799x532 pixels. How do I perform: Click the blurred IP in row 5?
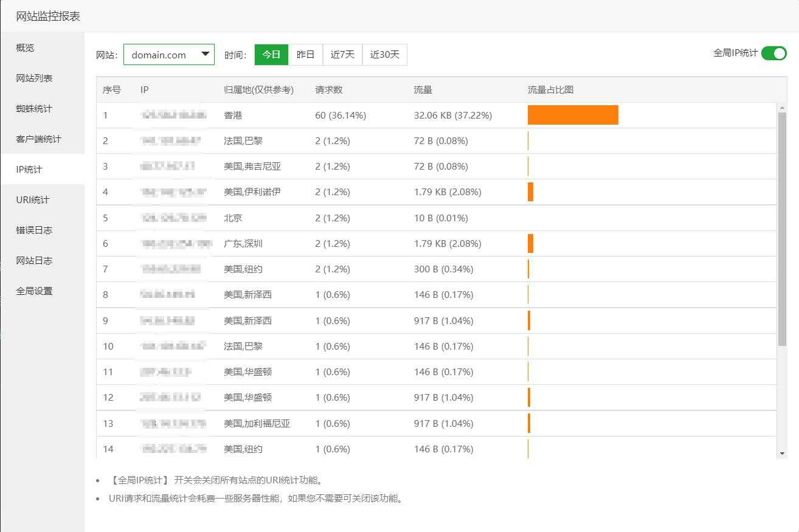pos(173,218)
